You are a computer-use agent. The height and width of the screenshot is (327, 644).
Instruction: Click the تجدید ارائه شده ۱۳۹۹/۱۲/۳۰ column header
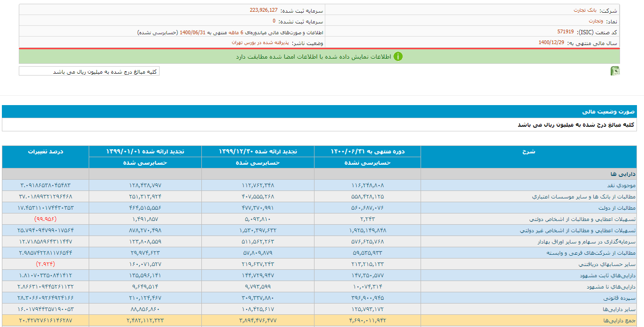point(258,152)
